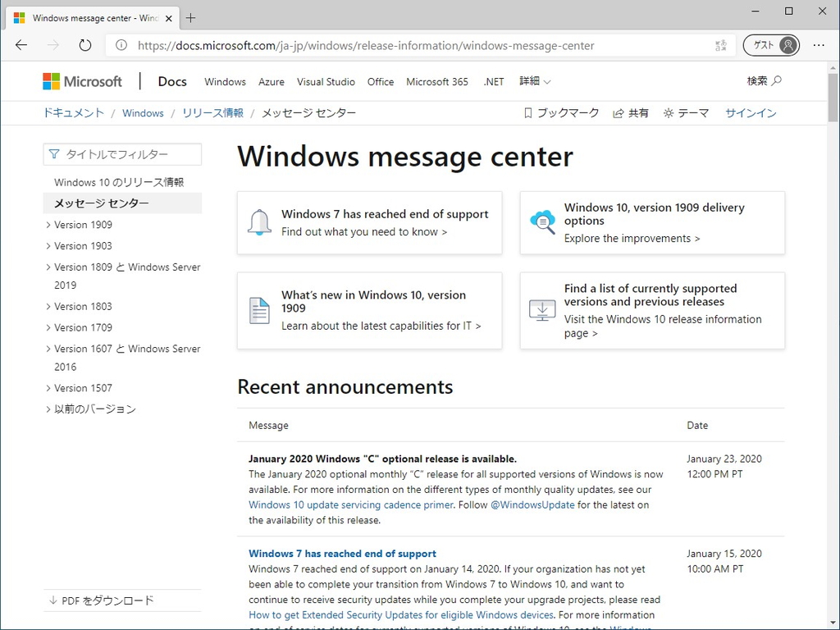Reload the page with the refresh icon
The height and width of the screenshot is (630, 840).
click(84, 45)
